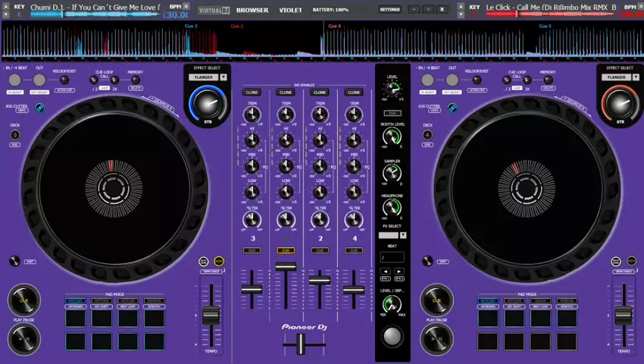Click the channel 3 Clone button

coord(252,93)
